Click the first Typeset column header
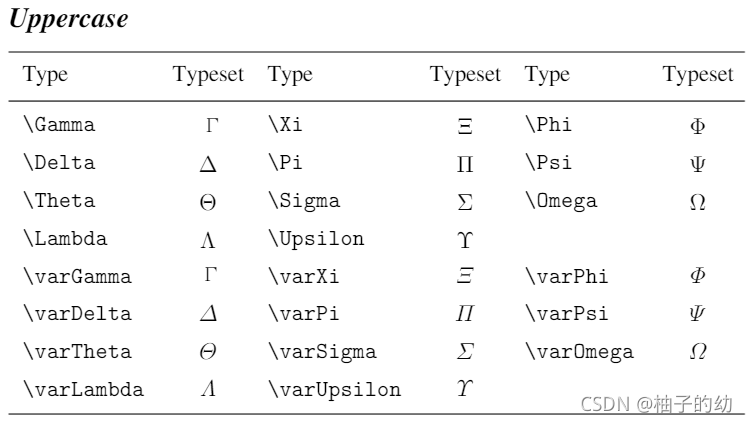 [208, 74]
